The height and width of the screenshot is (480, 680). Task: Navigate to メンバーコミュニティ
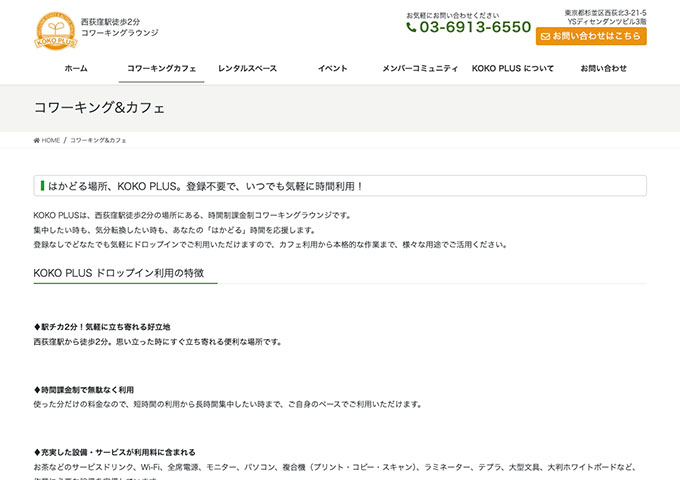click(419, 68)
